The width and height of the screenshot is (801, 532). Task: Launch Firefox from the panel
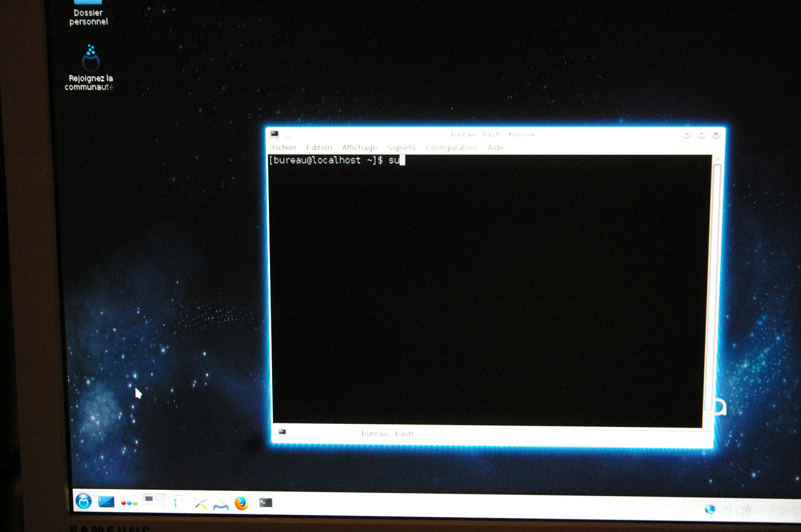242,503
